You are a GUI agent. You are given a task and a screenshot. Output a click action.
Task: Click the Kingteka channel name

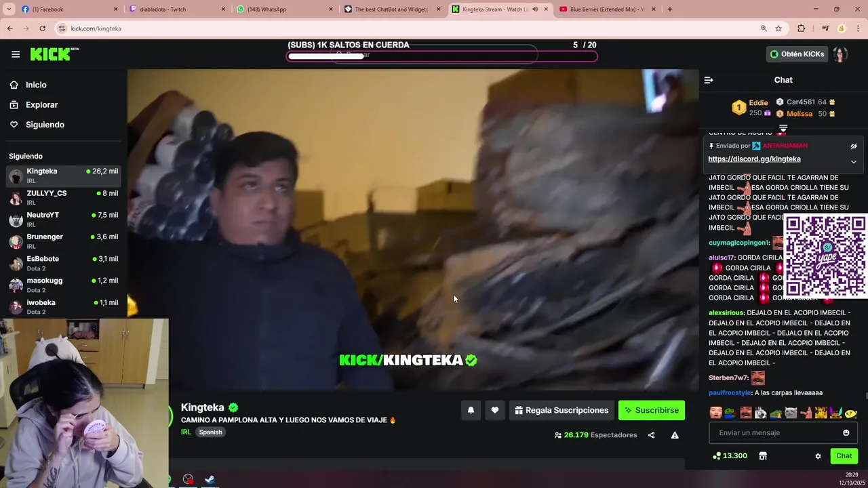[202, 407]
